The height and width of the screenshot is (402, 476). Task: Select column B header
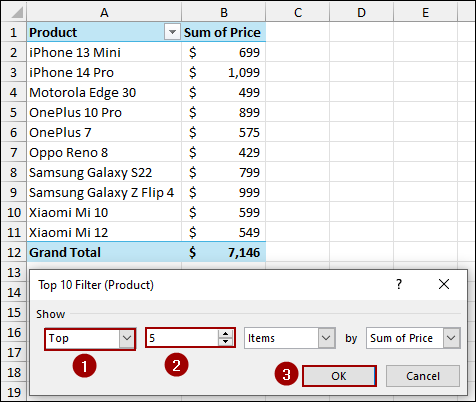[x=224, y=12]
